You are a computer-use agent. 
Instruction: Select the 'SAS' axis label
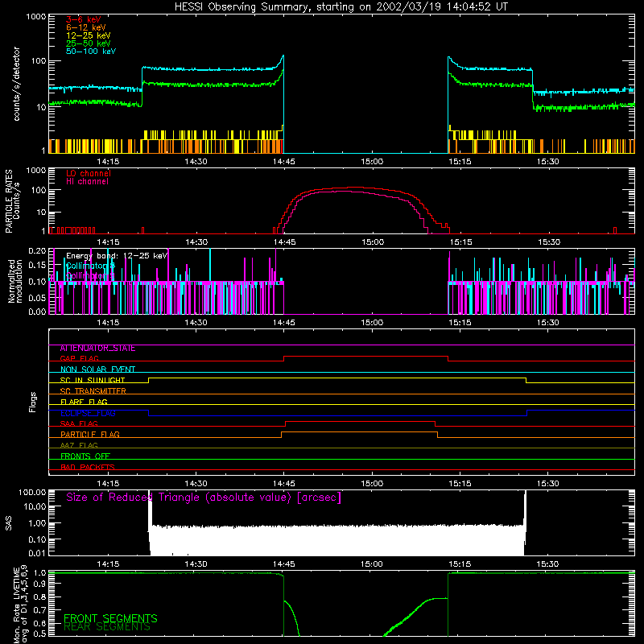(9, 523)
